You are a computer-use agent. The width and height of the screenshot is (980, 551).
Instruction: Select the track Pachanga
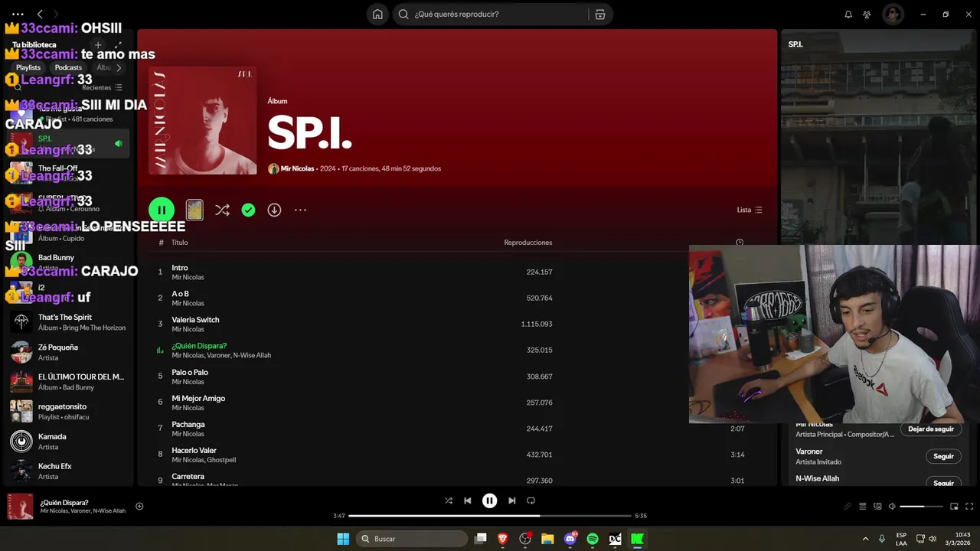[x=188, y=425]
